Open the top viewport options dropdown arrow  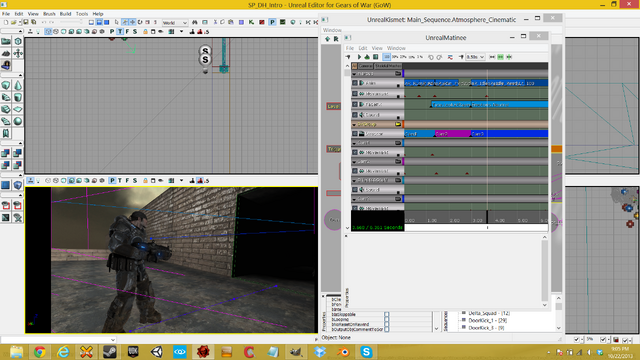coord(181,31)
